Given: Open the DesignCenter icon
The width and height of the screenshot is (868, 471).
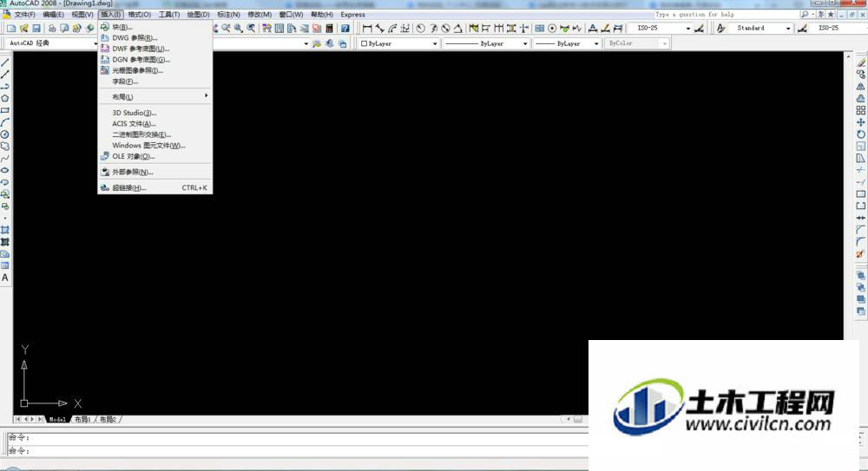Looking at the screenshot, I should tap(279, 28).
